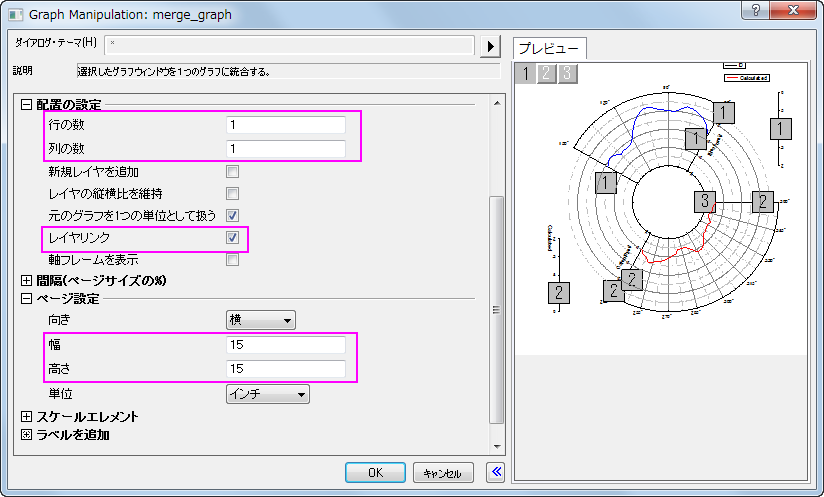Select layer 3 button in preview
The image size is (824, 497).
click(567, 74)
